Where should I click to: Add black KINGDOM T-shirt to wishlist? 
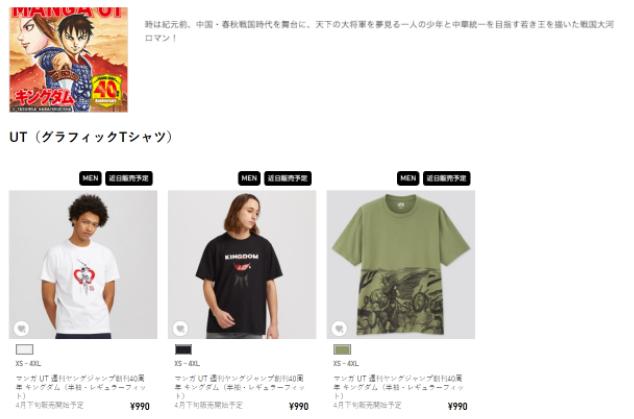coord(180,328)
